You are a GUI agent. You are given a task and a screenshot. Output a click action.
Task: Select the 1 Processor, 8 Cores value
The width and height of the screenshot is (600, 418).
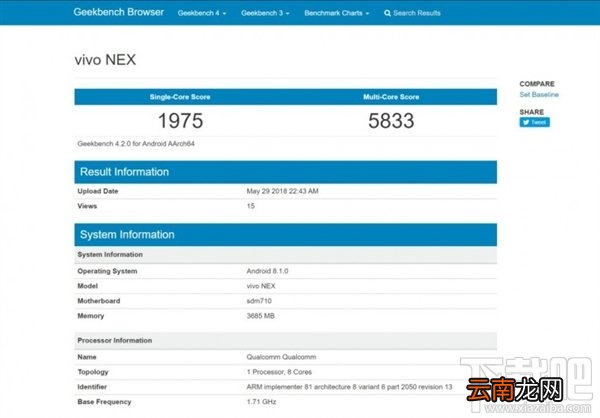[x=279, y=372]
